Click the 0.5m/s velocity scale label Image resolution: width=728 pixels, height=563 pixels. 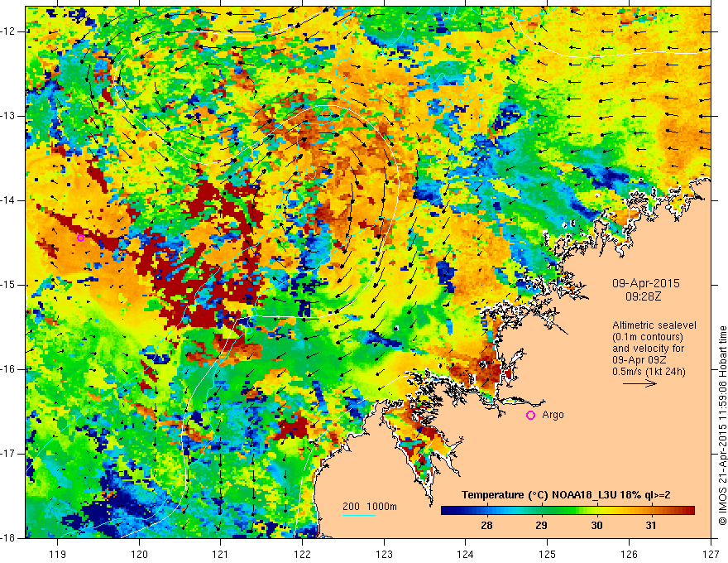[649, 372]
